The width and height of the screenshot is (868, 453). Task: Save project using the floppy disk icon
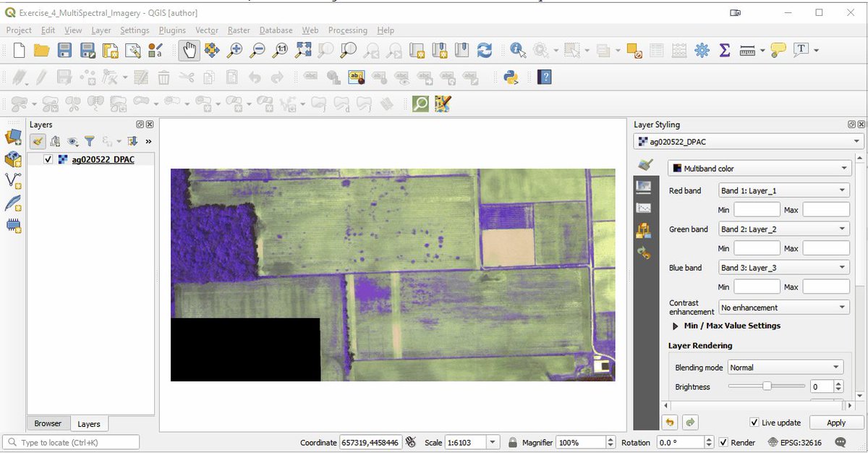tap(65, 50)
